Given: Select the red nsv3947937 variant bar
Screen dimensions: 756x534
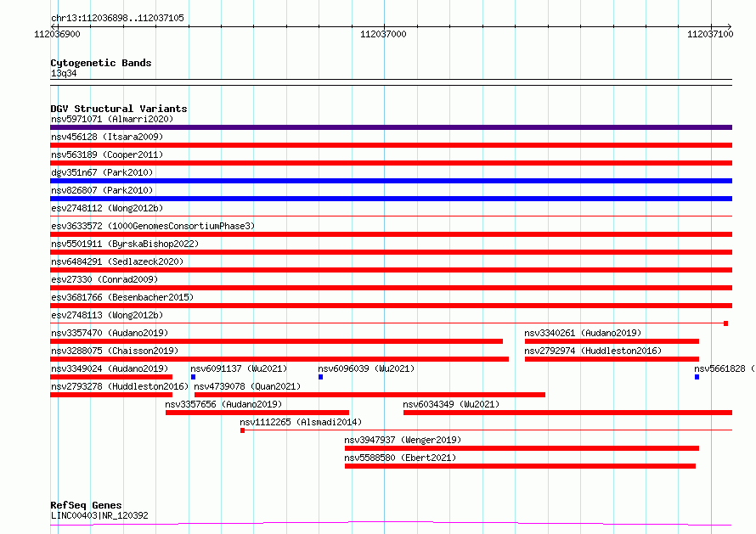Looking at the screenshot, I should (x=522, y=448).
